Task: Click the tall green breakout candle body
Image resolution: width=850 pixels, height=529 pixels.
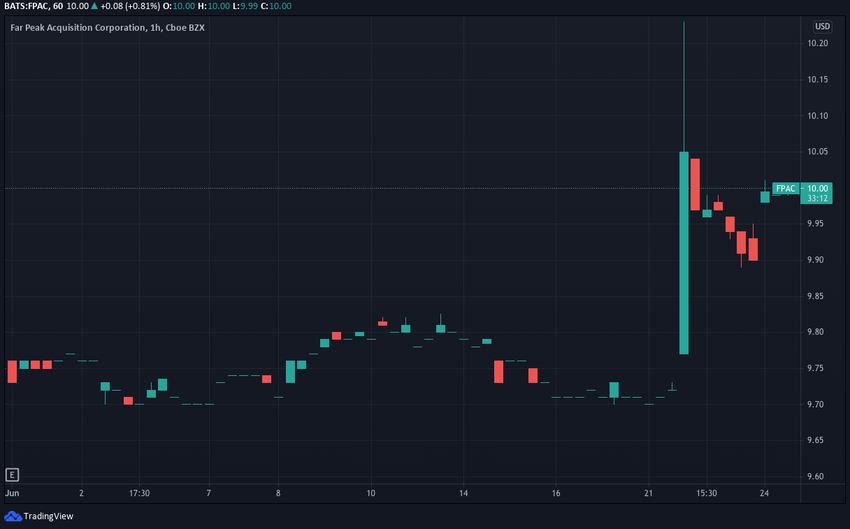Action: click(x=684, y=253)
